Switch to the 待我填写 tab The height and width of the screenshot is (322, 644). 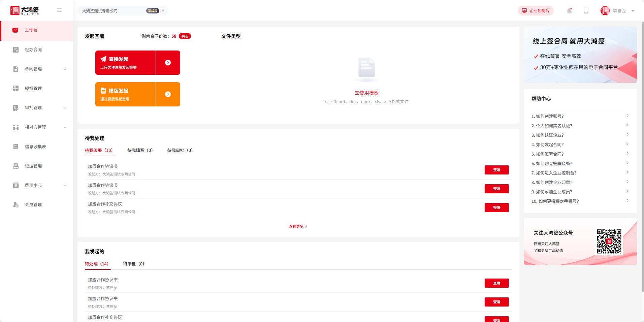(140, 151)
